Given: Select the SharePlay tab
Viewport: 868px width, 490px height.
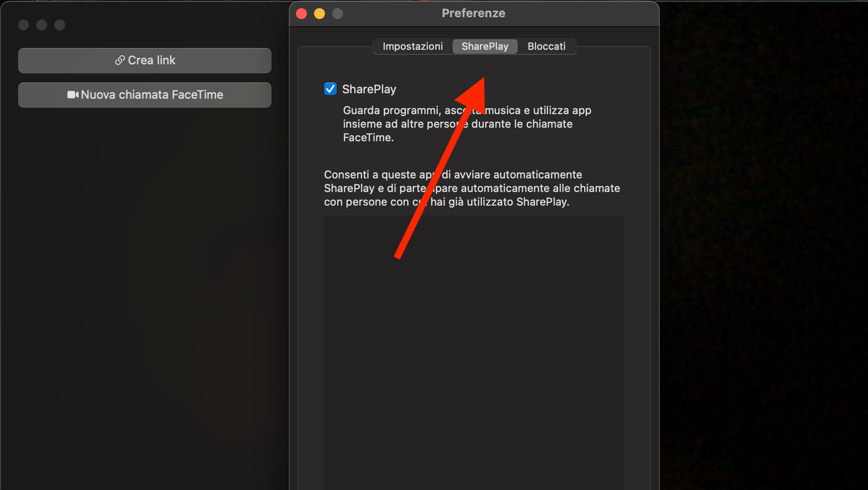Looking at the screenshot, I should pos(485,46).
